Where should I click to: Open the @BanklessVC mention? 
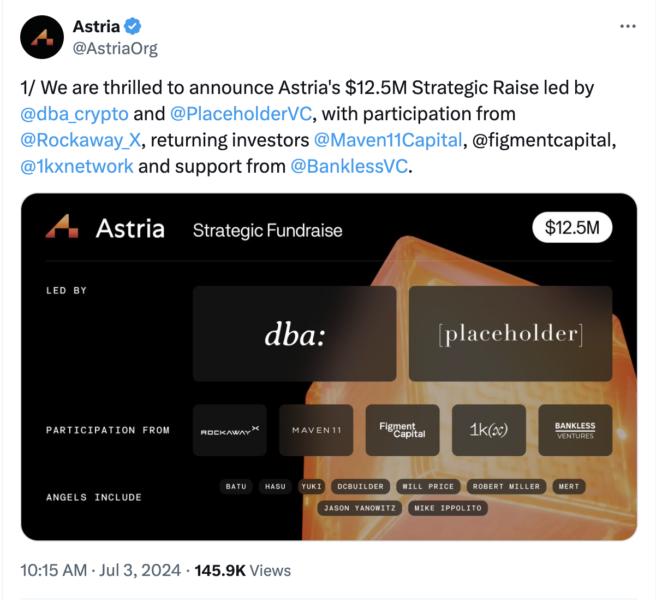(349, 167)
